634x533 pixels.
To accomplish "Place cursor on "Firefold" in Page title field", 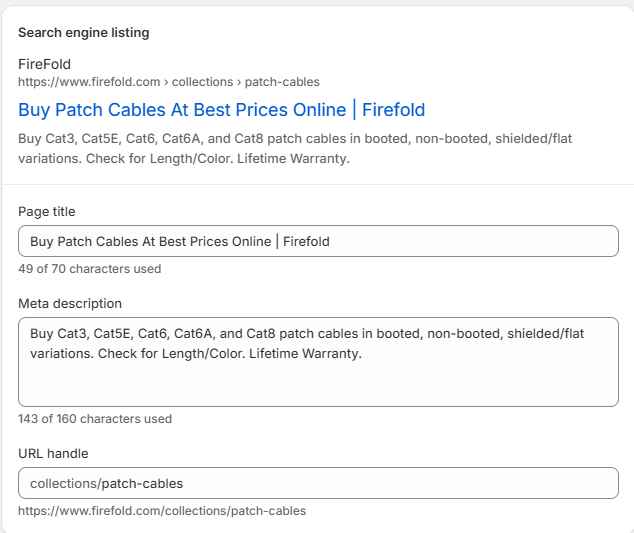I will [x=306, y=241].
